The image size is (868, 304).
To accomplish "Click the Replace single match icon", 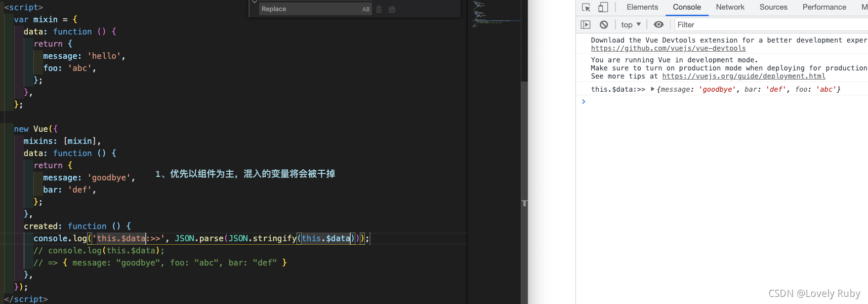I will coord(379,9).
